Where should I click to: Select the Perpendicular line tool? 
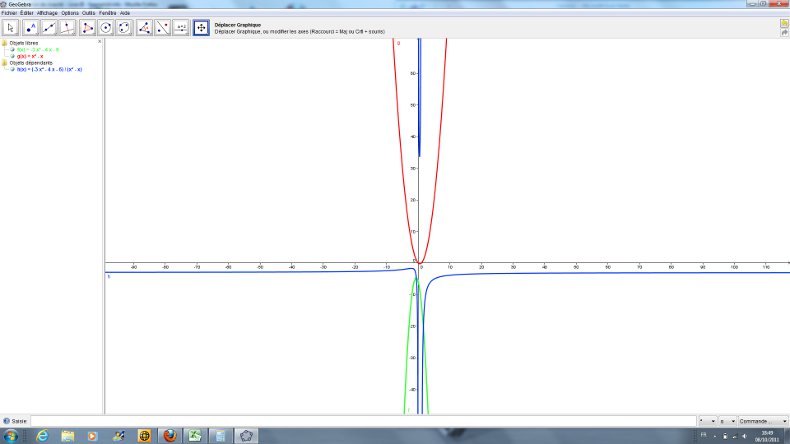click(x=67, y=28)
